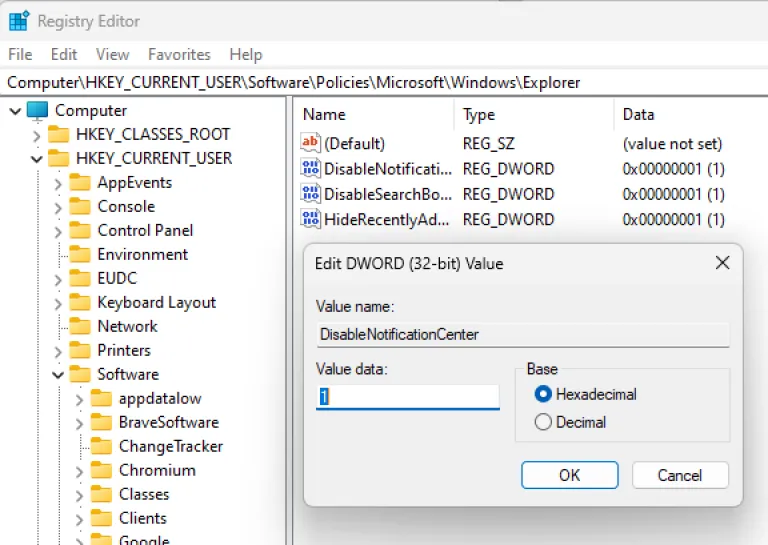
Task: Open the Edit menu
Action: point(64,54)
